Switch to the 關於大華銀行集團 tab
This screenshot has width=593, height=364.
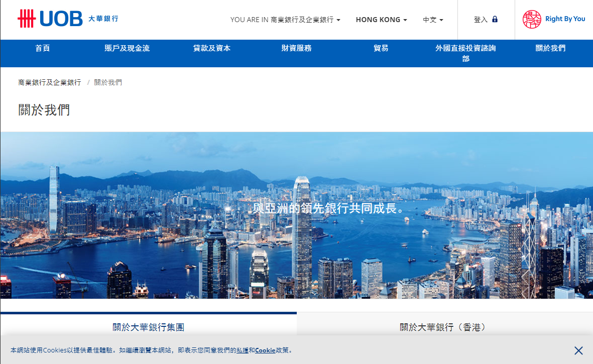(148, 327)
